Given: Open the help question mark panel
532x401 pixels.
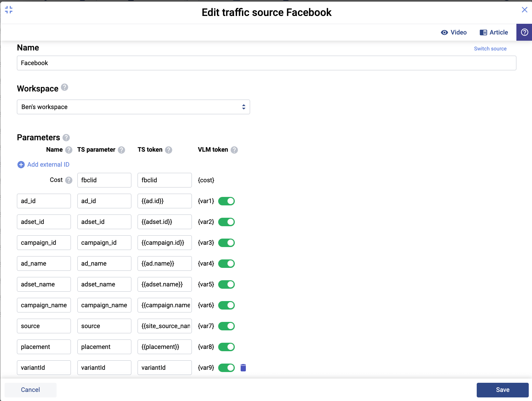Looking at the screenshot, I should [x=524, y=32].
